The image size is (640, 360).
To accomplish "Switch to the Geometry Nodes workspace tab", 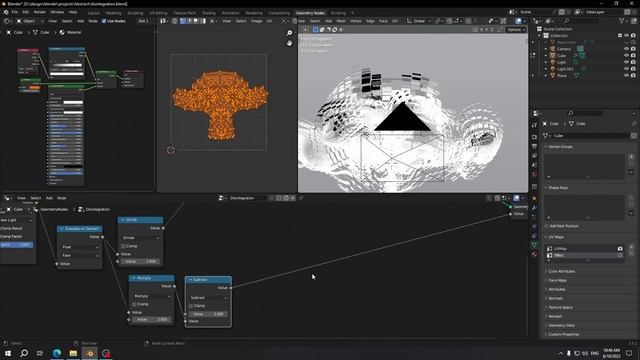I will 310,13.
